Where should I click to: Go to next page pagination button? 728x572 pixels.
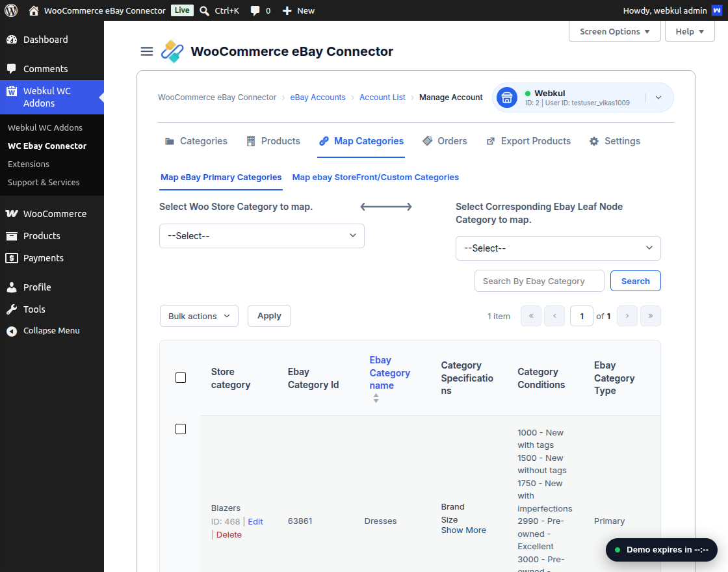coord(627,316)
